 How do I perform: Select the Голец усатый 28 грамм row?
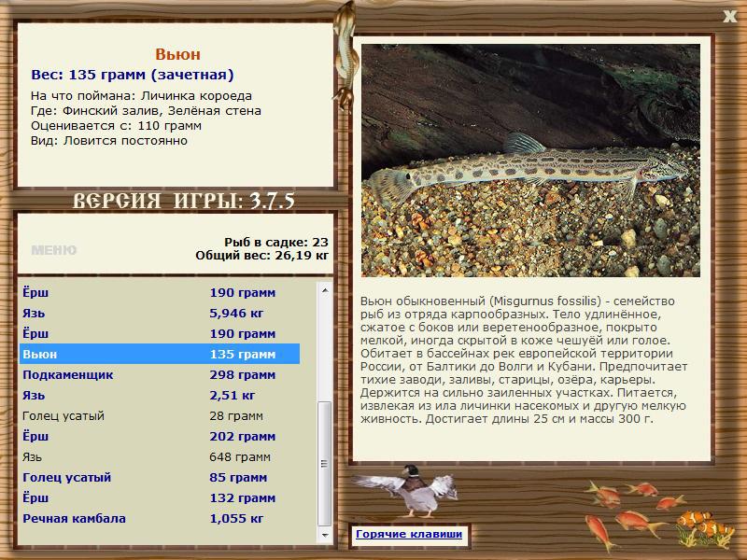[160, 415]
